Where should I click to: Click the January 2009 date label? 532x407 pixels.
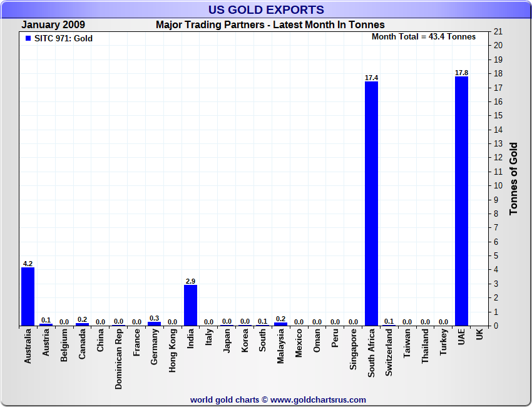pyautogui.click(x=53, y=25)
